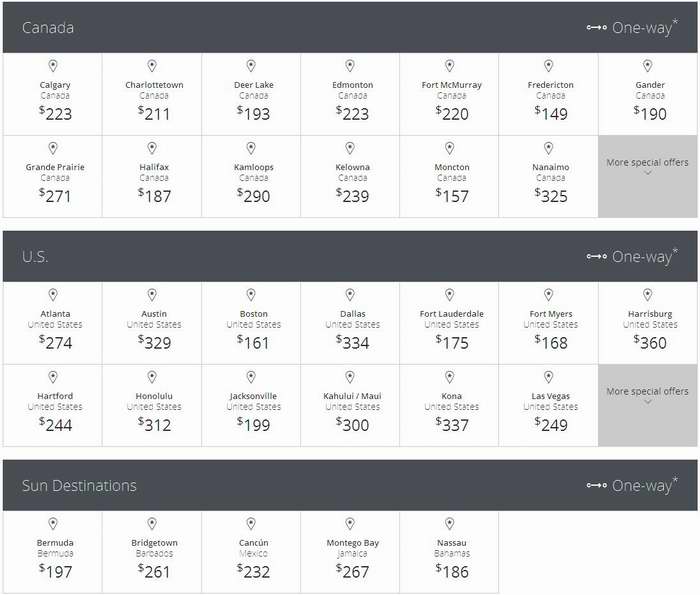Viewport: 700px width, 595px height.
Task: Click the location pin icon above Calgary
Action: 53,66
